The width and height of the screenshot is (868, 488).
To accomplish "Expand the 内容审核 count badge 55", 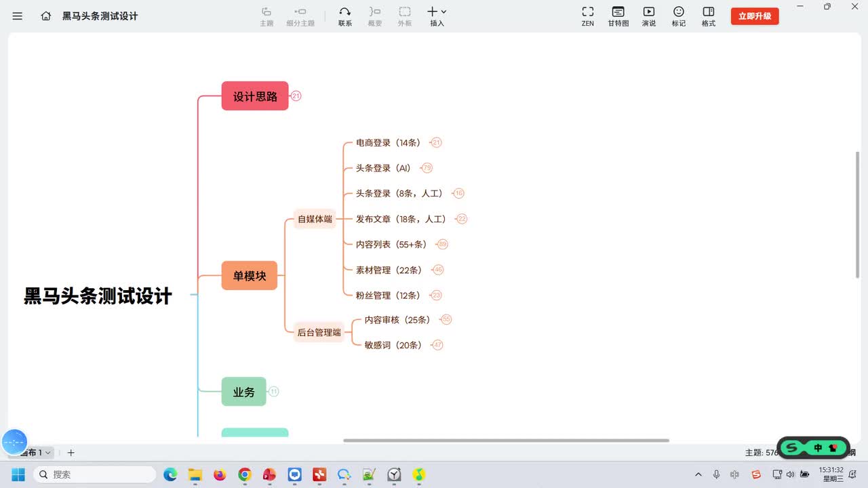I will 446,320.
